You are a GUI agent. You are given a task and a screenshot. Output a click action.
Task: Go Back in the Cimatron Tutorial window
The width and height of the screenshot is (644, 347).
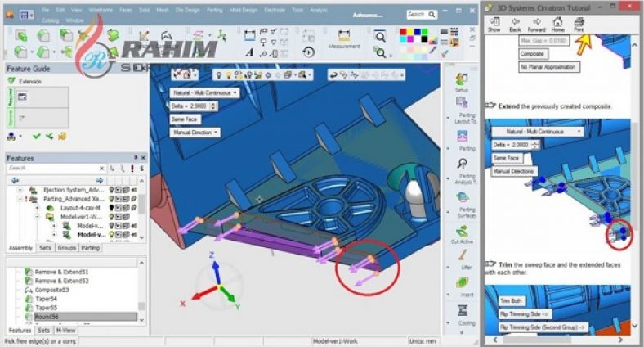(515, 25)
